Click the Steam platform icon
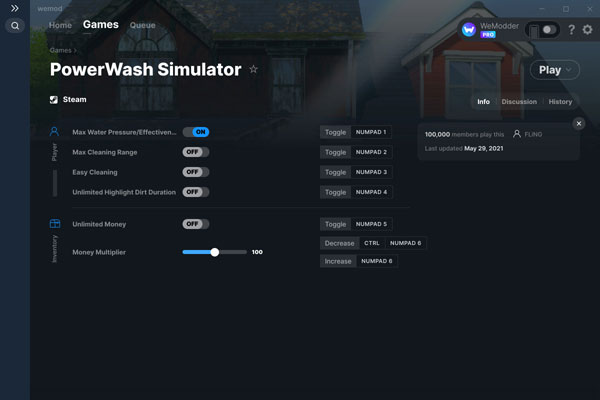 click(x=54, y=100)
